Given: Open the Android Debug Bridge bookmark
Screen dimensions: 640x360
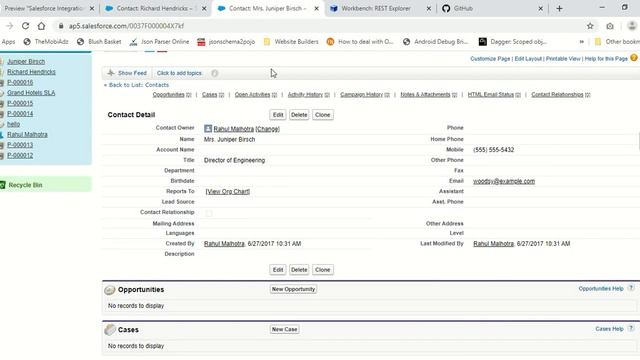Looking at the screenshot, I should pyautogui.click(x=436, y=42).
